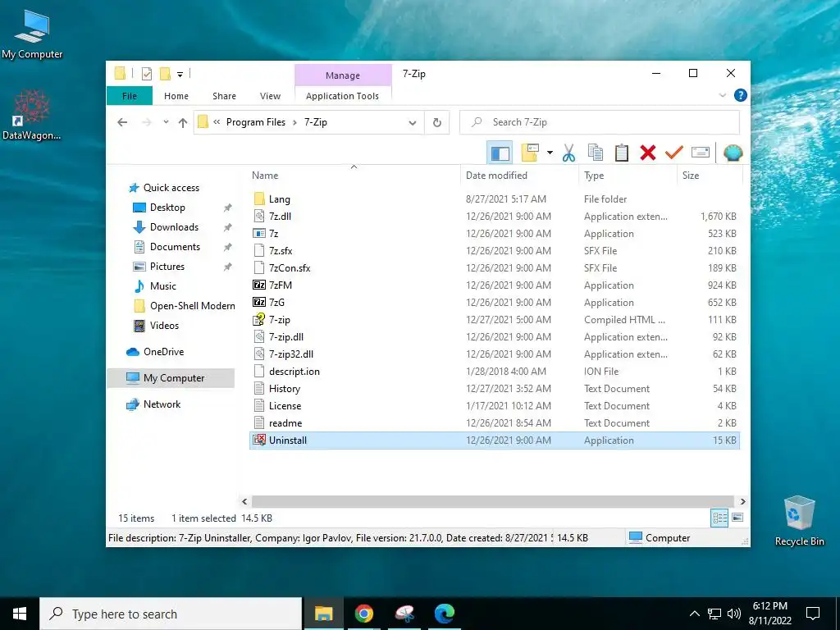Click the orange checkmark Properties icon

coord(674,153)
